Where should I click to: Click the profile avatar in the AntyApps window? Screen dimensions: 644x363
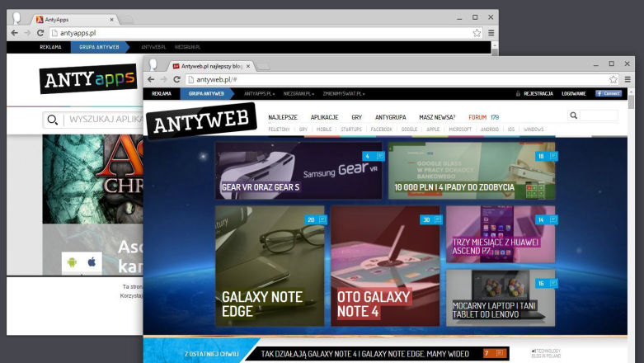16,18
